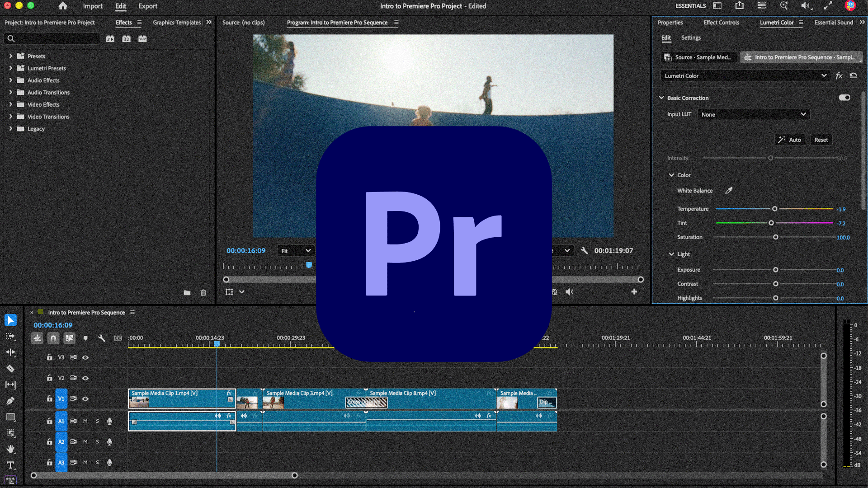The width and height of the screenshot is (868, 488).
Task: Toggle Snap in Timeline magnet button
Action: pos(53,338)
